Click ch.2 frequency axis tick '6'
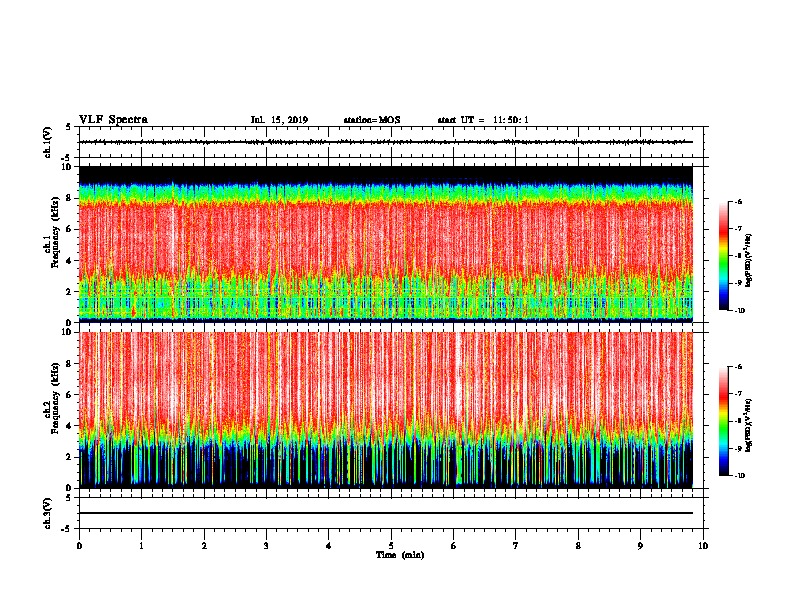The image size is (792, 612). coord(69,395)
